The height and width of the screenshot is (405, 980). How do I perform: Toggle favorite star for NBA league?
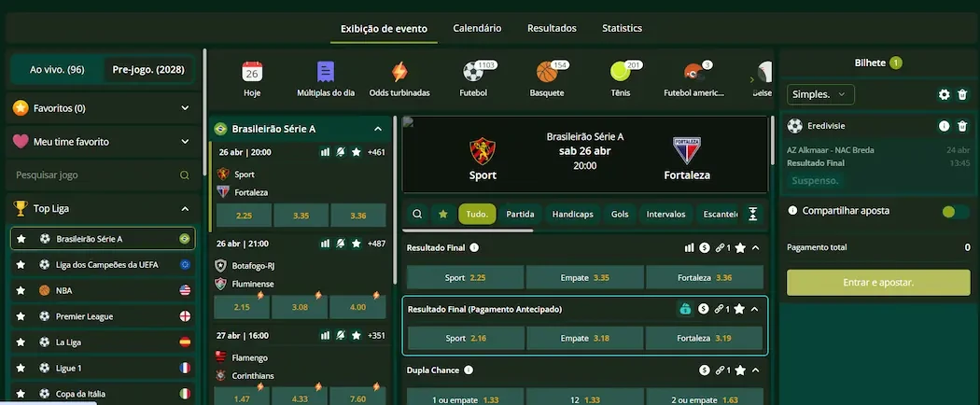click(21, 290)
